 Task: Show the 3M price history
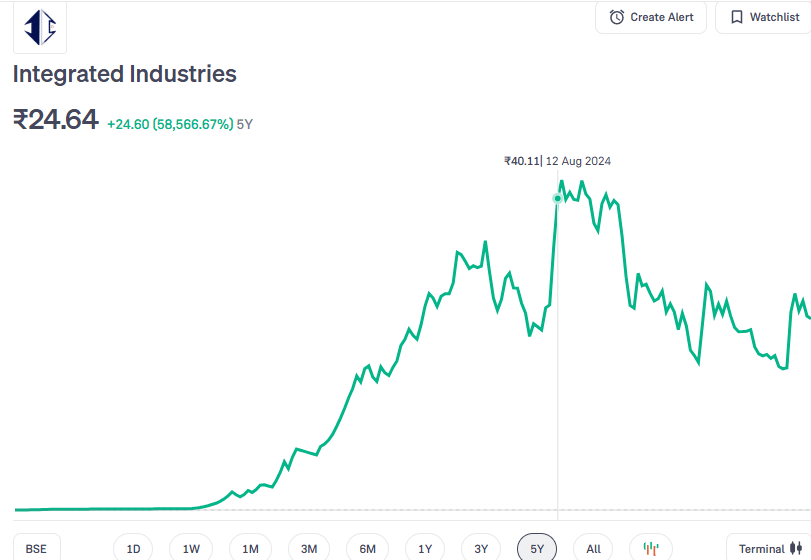pyautogui.click(x=309, y=548)
